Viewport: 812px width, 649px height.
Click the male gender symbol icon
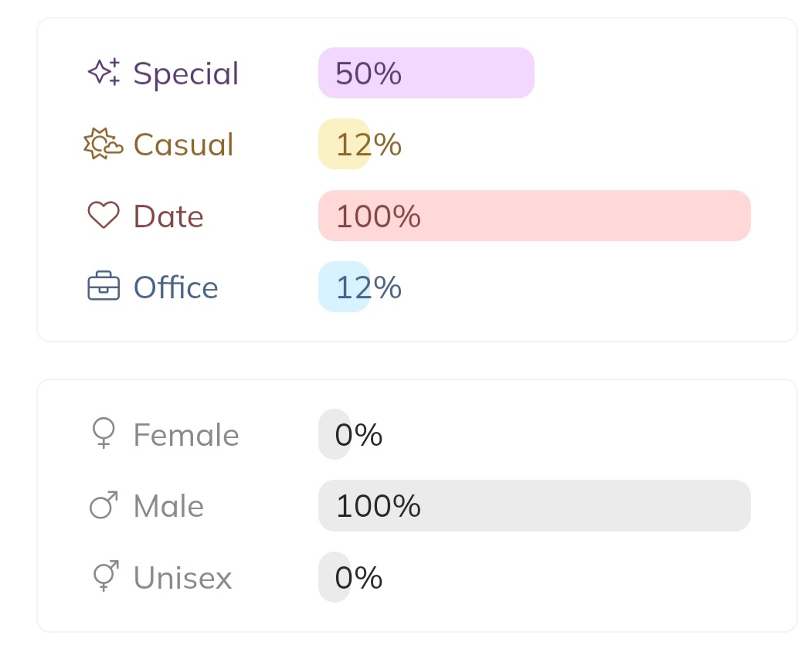point(104,505)
